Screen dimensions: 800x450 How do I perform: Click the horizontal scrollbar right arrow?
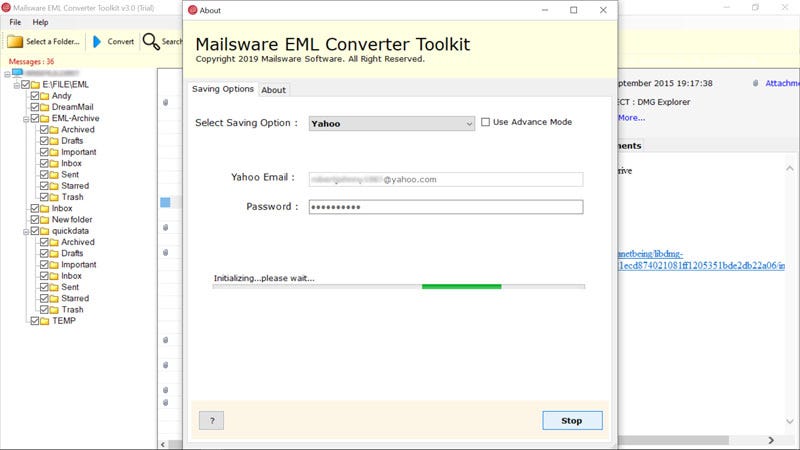coord(771,440)
